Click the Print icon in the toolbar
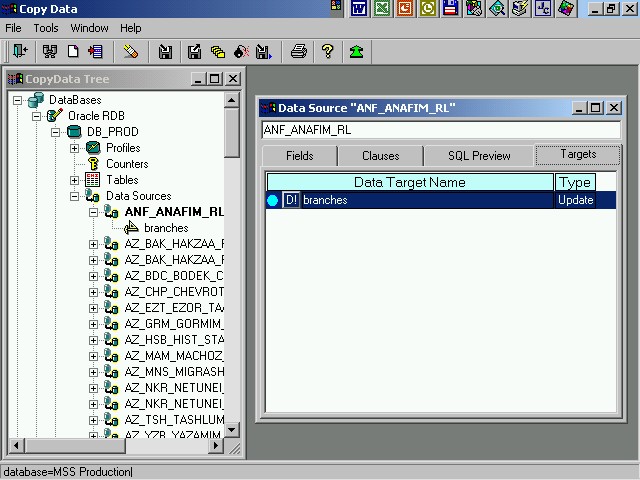This screenshot has height=480, width=640. [x=298, y=51]
